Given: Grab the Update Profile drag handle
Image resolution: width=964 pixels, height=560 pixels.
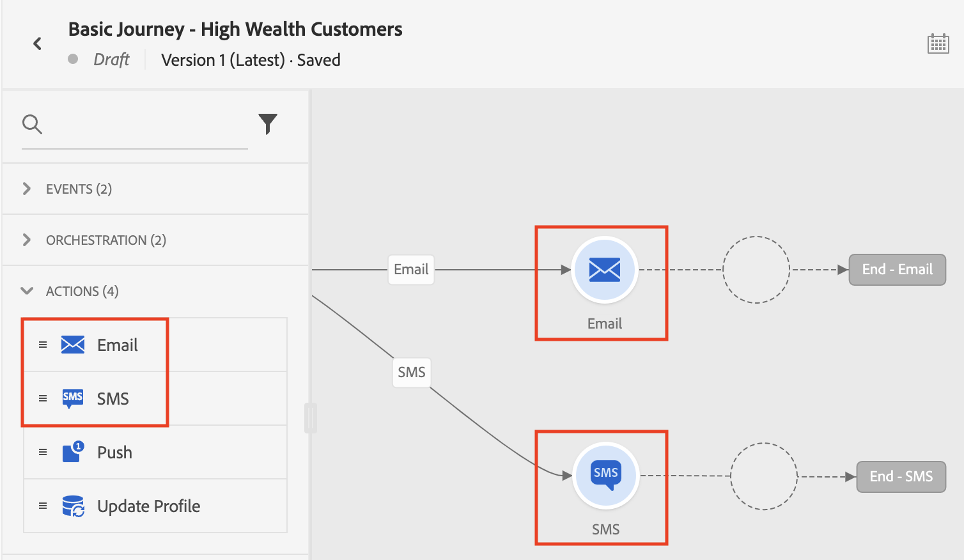Looking at the screenshot, I should 43,506.
